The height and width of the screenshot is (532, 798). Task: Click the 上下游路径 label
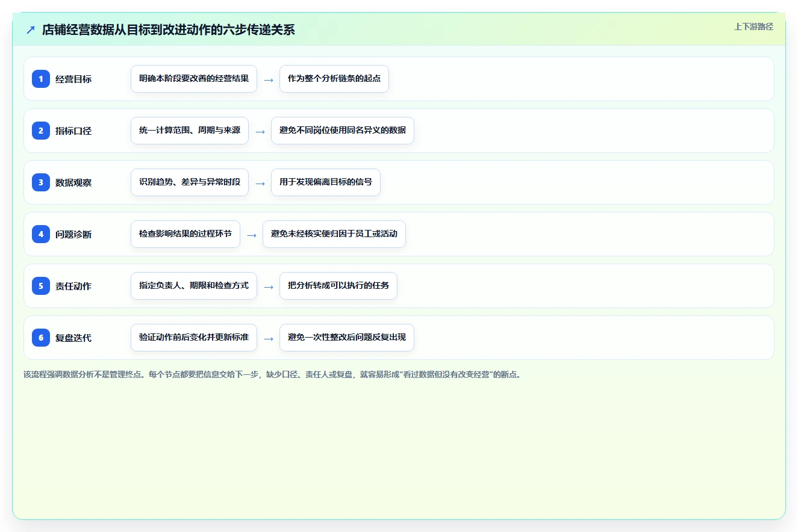coord(753,27)
